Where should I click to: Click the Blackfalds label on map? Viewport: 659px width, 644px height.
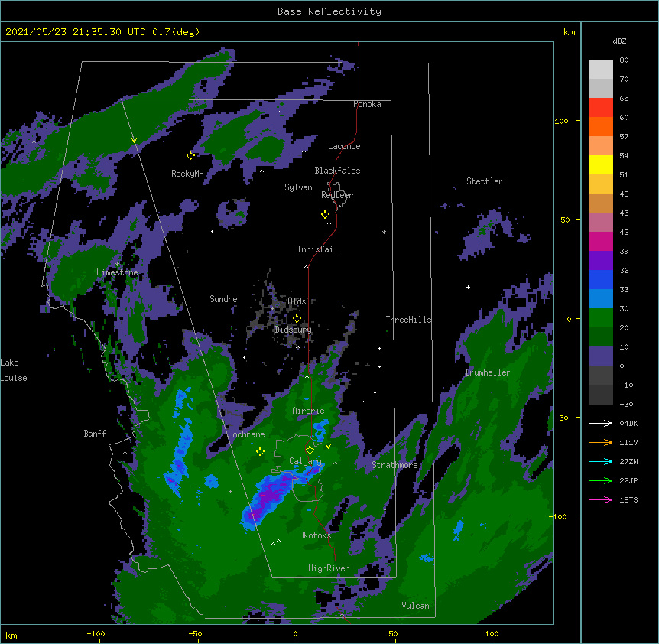(x=337, y=171)
